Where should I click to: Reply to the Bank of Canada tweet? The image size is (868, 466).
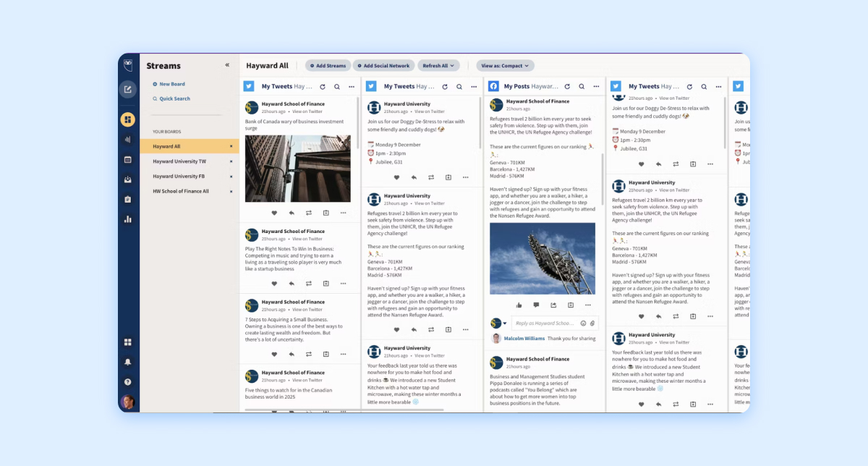pyautogui.click(x=292, y=213)
